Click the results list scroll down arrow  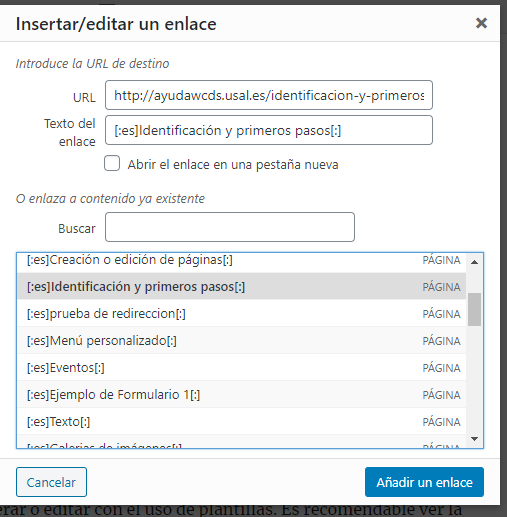(474, 439)
